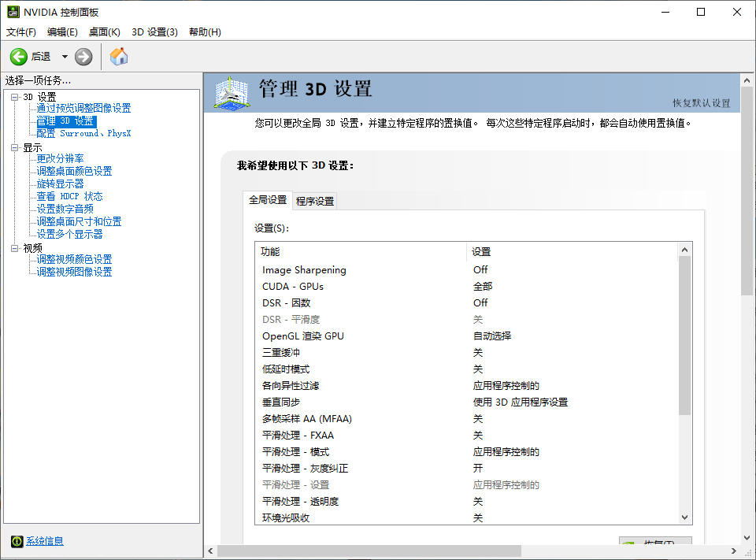Click the settings list scrollbar thumb
Image resolution: width=756 pixels, height=560 pixels.
(x=684, y=336)
